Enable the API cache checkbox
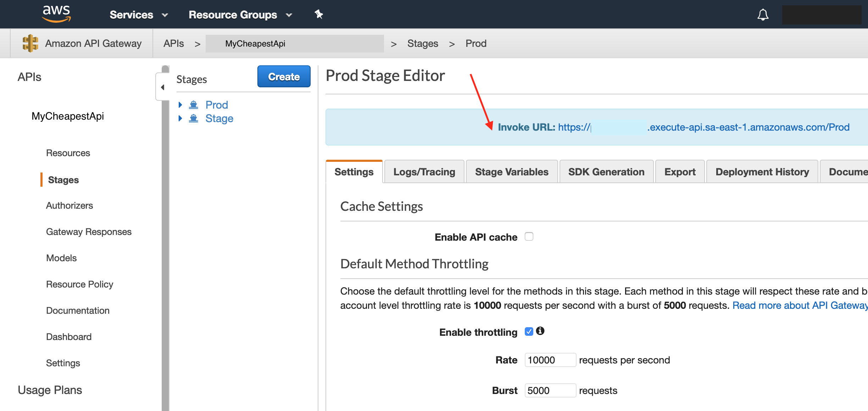Viewport: 868px width, 411px height. [529, 236]
